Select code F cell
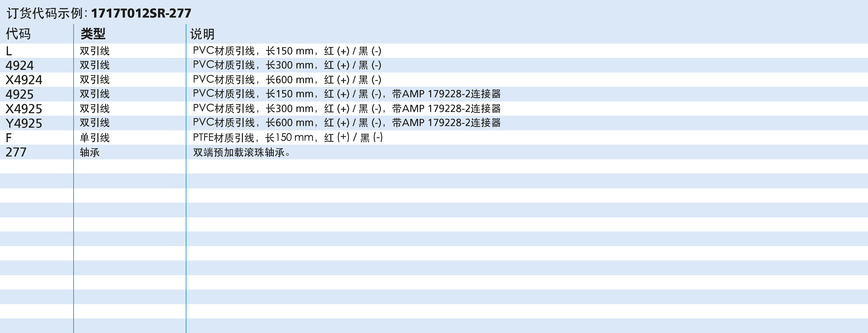Image resolution: width=868 pixels, height=333 pixels. pyautogui.click(x=9, y=138)
